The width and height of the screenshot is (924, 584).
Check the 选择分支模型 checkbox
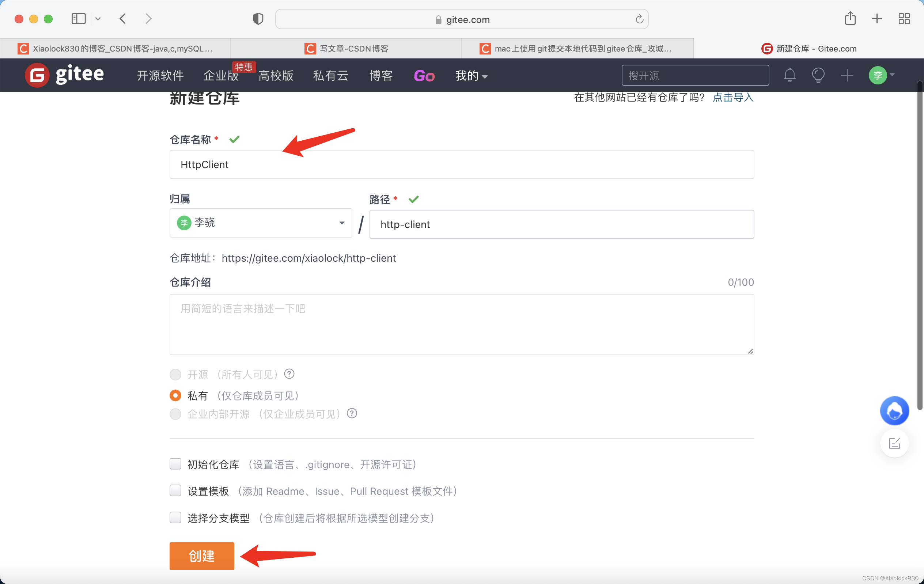(175, 517)
